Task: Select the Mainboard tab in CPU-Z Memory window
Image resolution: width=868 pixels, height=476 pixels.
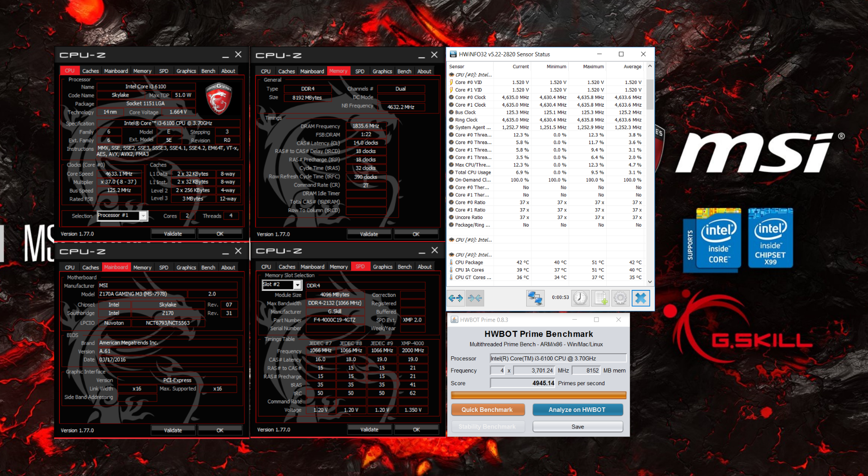Action: (312, 71)
